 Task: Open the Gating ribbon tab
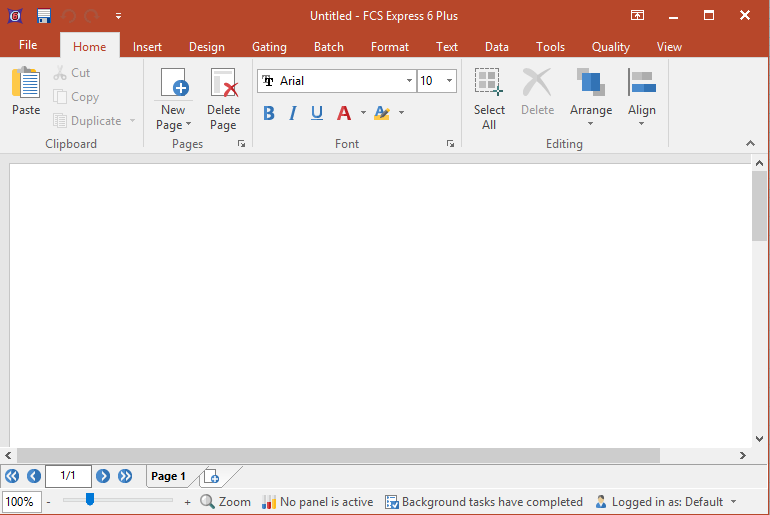(x=269, y=47)
